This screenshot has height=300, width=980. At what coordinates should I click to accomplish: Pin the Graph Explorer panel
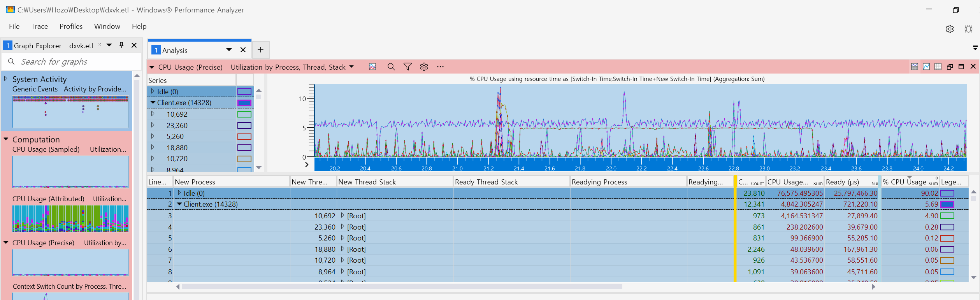(x=121, y=45)
